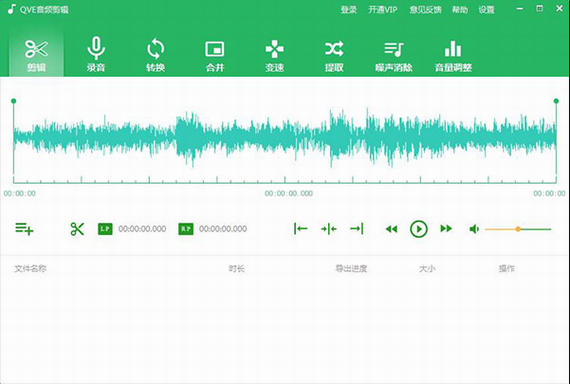
Task: Click the add file list icon
Action: tap(24, 229)
